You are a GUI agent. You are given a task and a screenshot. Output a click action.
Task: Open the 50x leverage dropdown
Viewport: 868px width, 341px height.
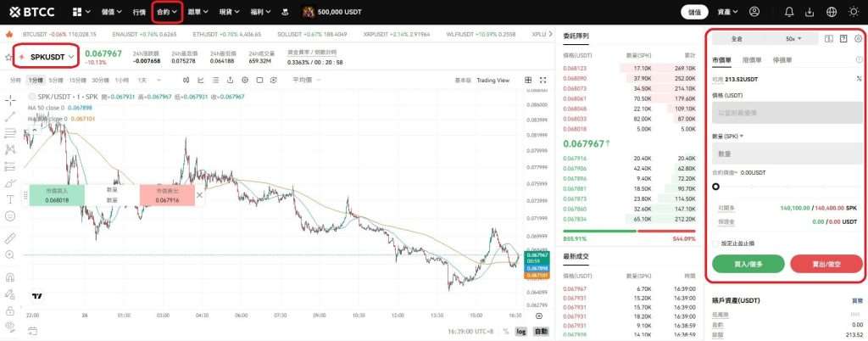pos(793,39)
